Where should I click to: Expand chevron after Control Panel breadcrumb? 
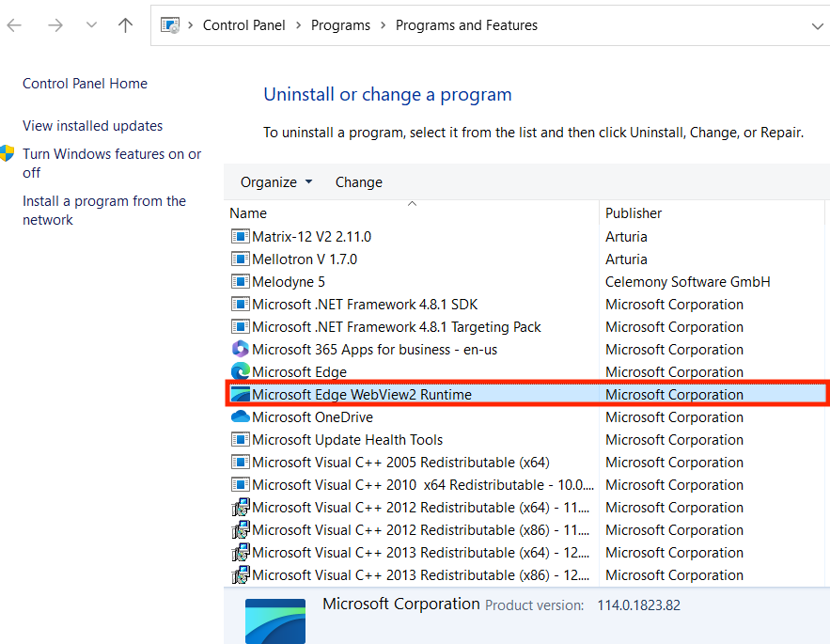tap(299, 25)
